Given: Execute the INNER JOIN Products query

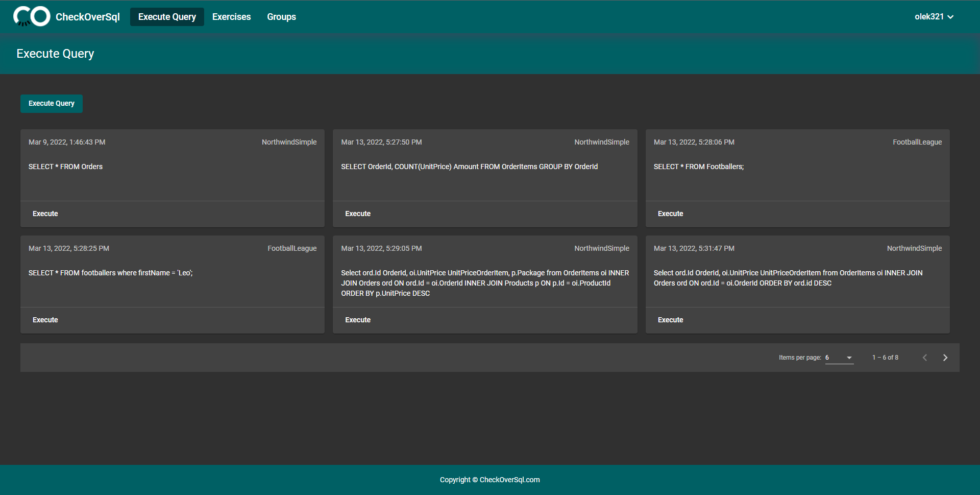Looking at the screenshot, I should [357, 320].
